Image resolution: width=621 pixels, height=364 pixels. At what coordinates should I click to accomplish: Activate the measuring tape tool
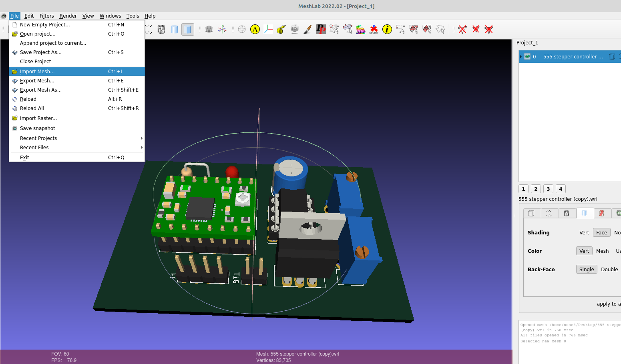(x=281, y=29)
